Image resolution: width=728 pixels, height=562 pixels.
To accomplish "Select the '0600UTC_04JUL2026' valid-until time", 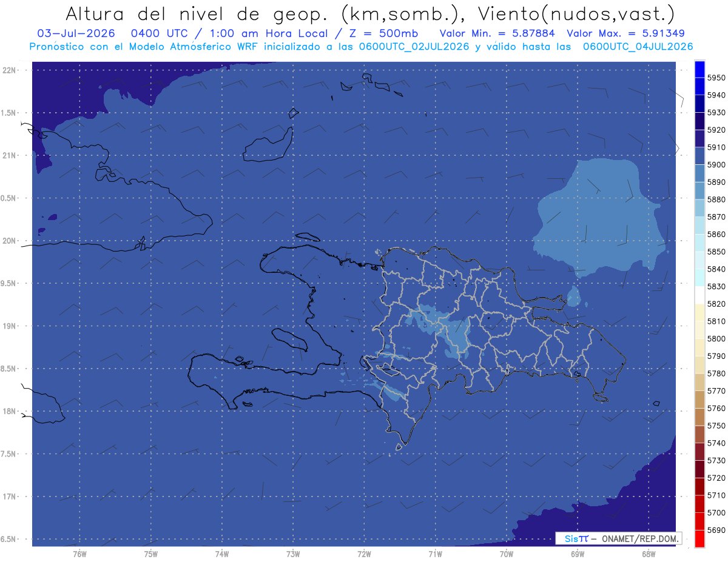I will coord(638,47).
